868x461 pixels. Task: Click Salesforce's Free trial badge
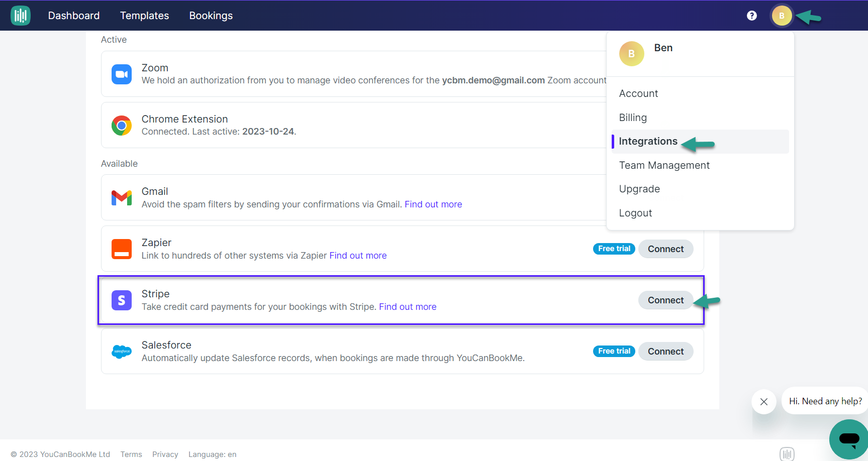click(x=614, y=351)
